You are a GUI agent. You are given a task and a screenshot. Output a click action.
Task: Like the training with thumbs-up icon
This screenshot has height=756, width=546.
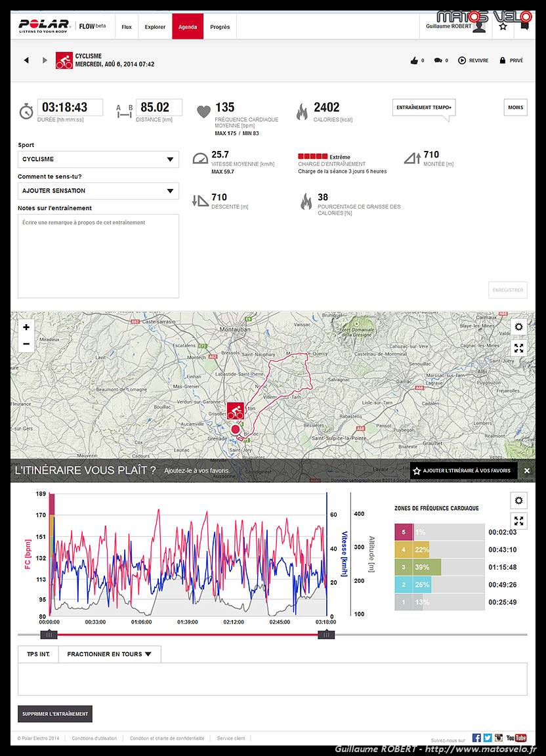[414, 60]
